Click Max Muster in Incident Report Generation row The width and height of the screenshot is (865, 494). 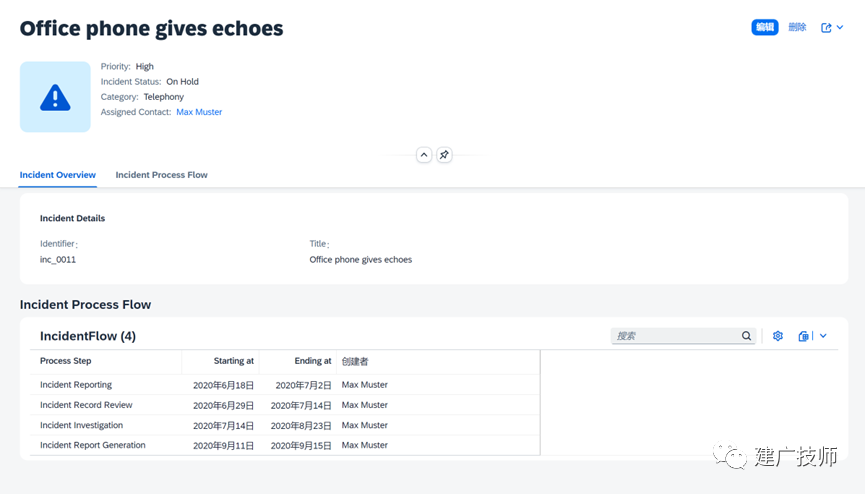pyautogui.click(x=365, y=445)
